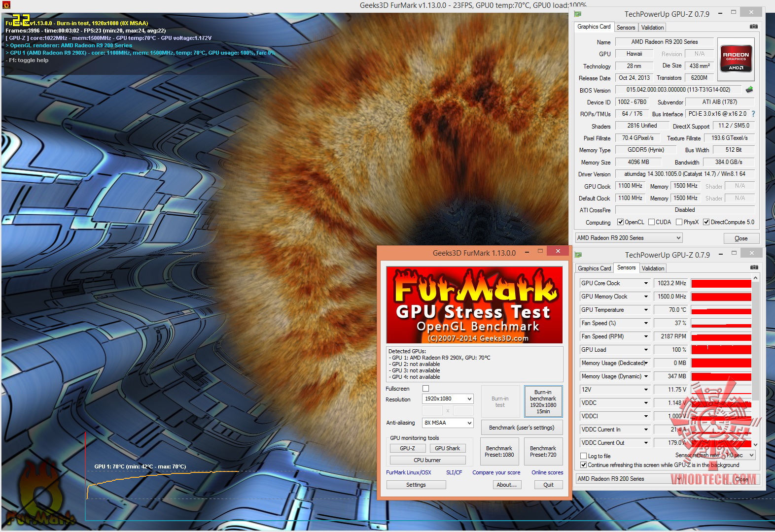Screen dimensions: 775x532
Task: Open the graphics card selector in lower GPU-Z
Action: [629, 479]
